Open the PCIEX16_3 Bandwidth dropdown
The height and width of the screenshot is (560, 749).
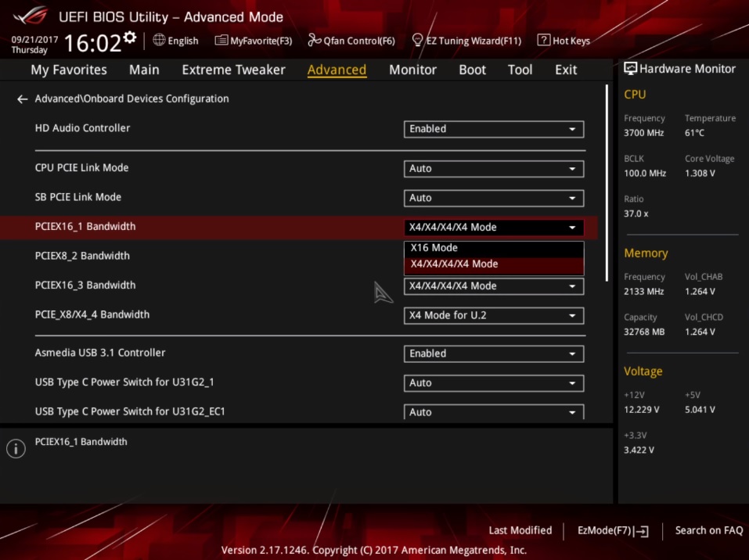pos(493,286)
